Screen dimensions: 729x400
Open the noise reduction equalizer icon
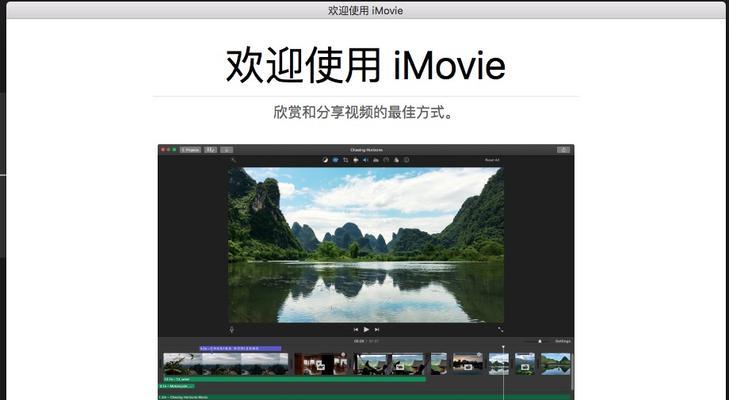pos(376,160)
